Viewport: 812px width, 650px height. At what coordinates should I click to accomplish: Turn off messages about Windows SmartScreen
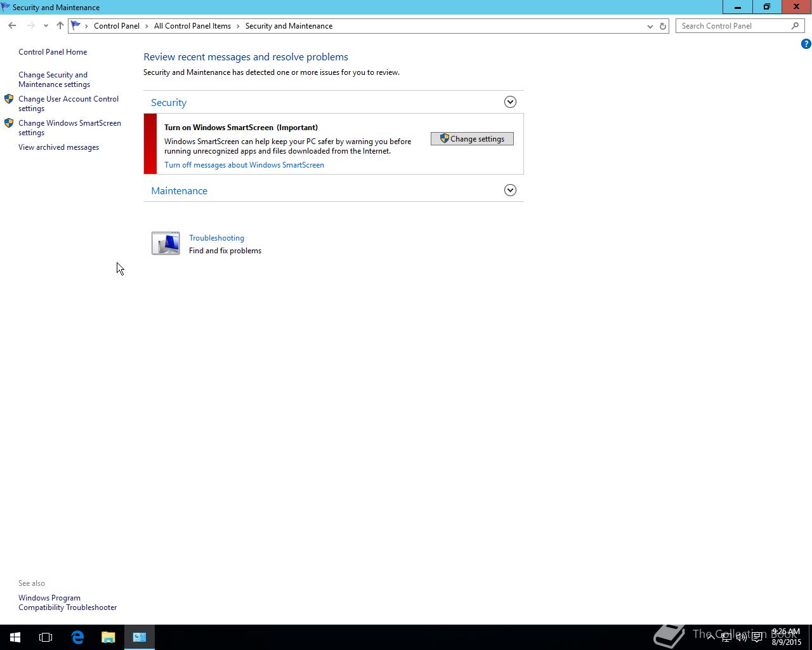coord(244,165)
